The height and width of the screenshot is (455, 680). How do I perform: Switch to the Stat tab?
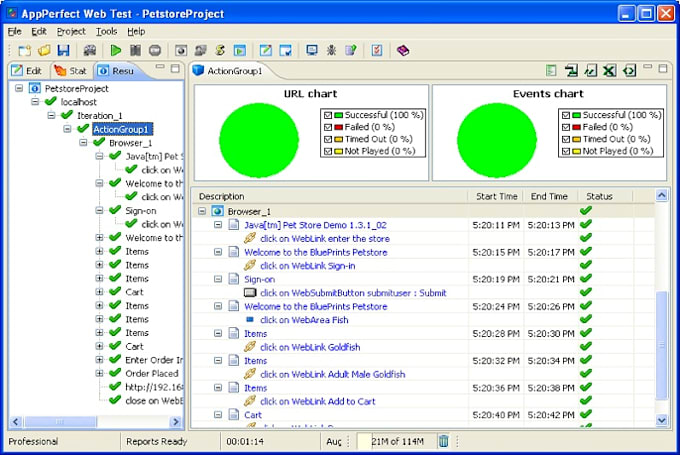(70, 71)
